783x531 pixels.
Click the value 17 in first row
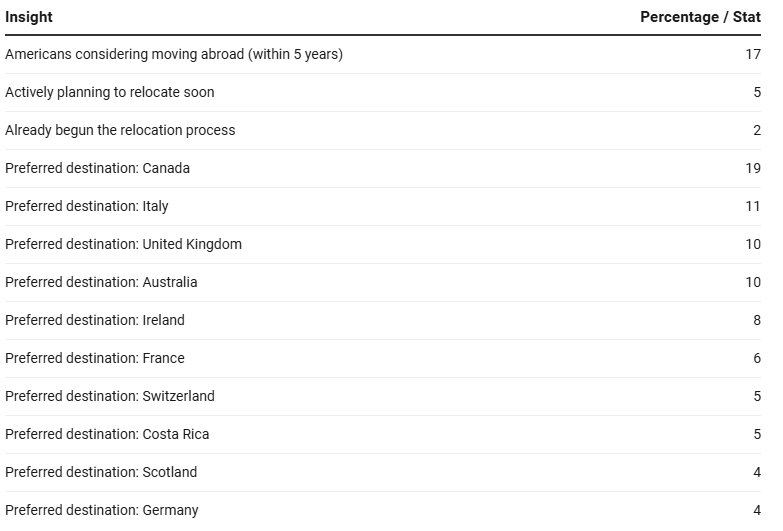click(753, 54)
